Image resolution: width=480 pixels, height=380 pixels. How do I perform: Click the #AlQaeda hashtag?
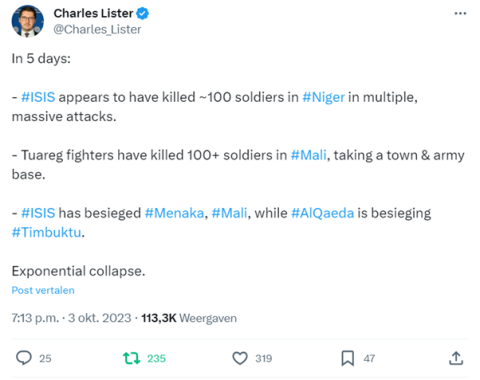(x=322, y=213)
